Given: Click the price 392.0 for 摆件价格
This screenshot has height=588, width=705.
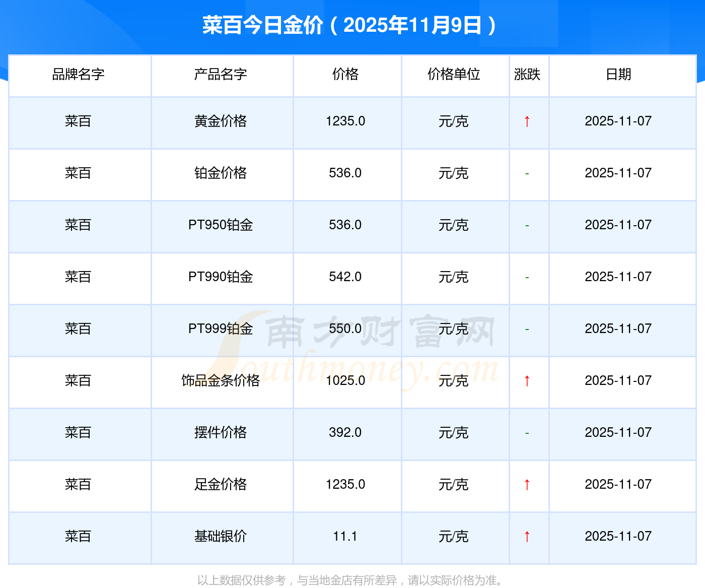Looking at the screenshot, I should [x=345, y=433].
